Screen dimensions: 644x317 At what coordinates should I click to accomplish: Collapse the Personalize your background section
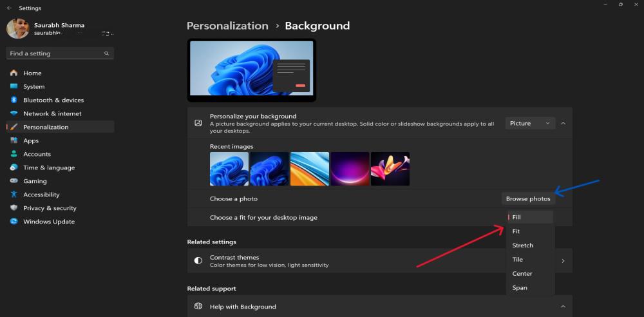[563, 123]
